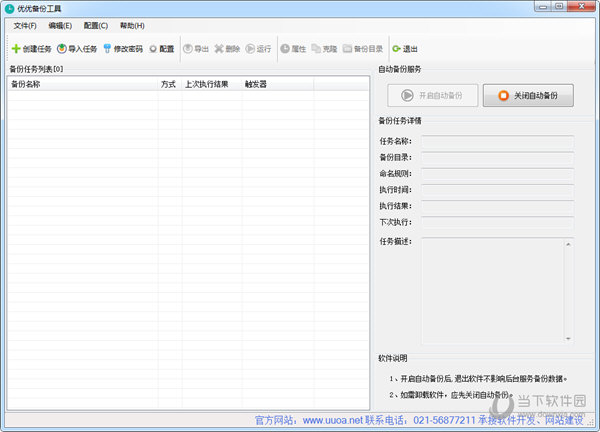Screen dimensions: 600x432
Task: Click the 任务描述 scrollbar down arrow
Action: point(568,334)
